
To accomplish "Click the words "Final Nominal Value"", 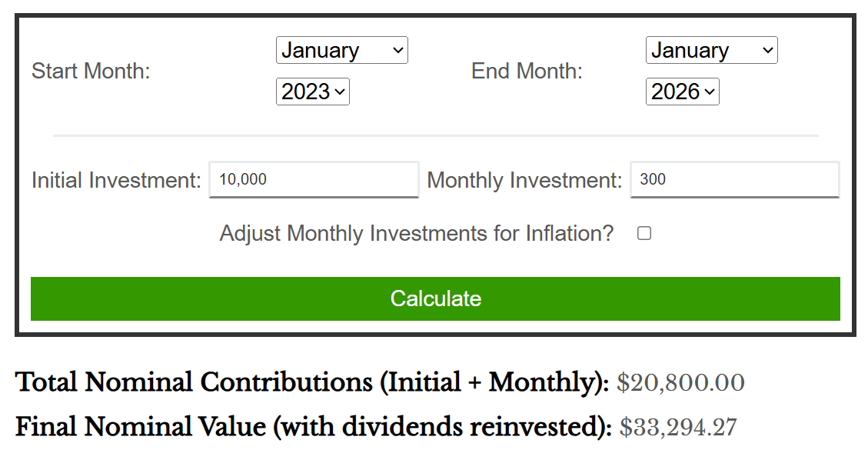I will (x=143, y=427).
